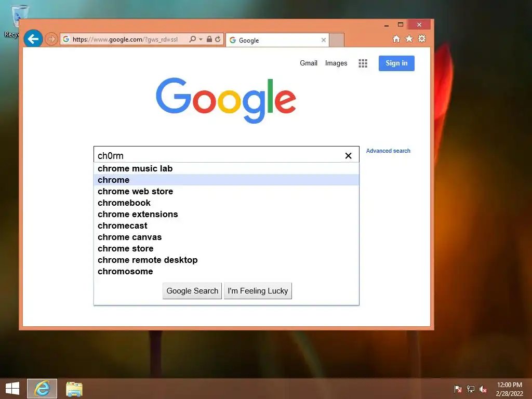Image resolution: width=532 pixels, height=399 pixels.
Task: Click the security lock icon
Action: [x=209, y=39]
